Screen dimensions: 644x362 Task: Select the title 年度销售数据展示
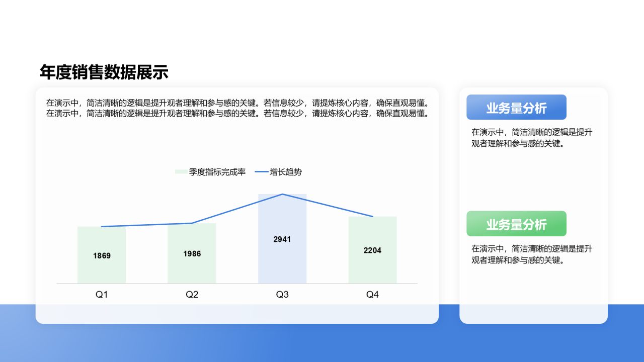click(x=104, y=72)
